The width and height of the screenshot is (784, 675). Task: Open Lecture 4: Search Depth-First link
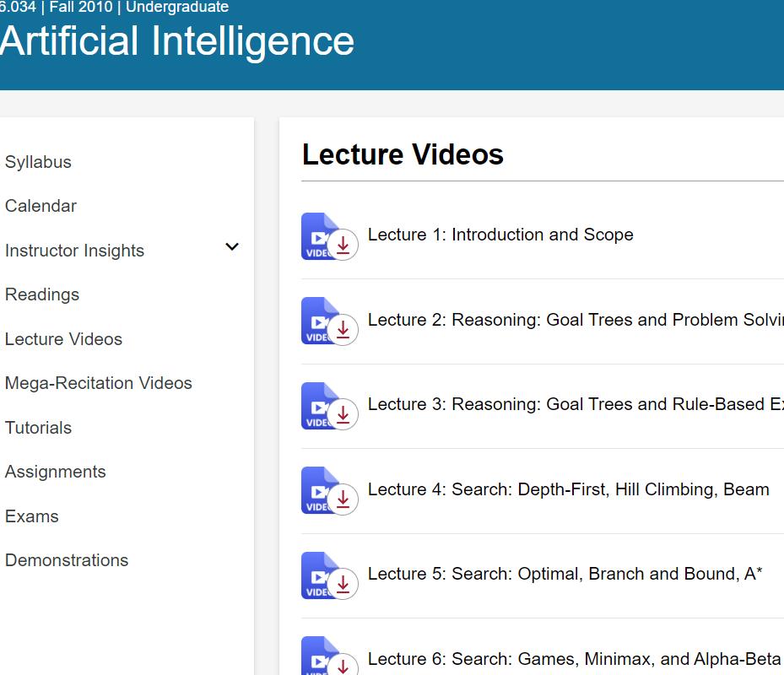click(568, 489)
